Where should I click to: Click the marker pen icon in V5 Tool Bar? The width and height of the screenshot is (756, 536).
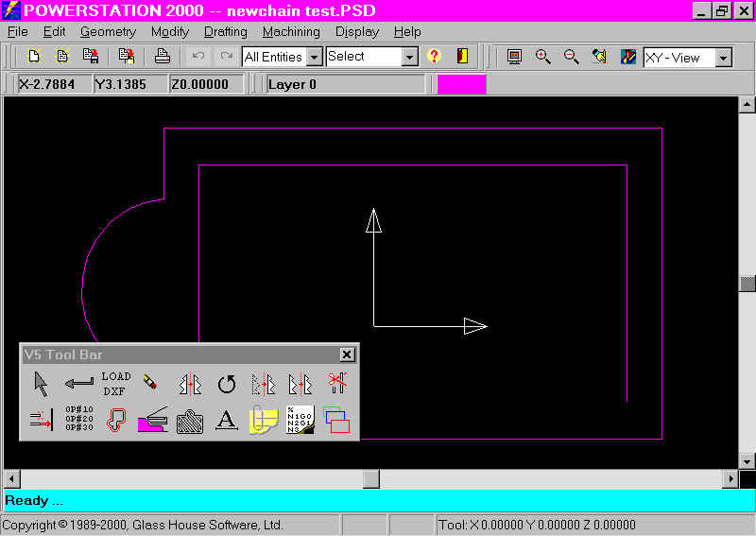pos(150,382)
